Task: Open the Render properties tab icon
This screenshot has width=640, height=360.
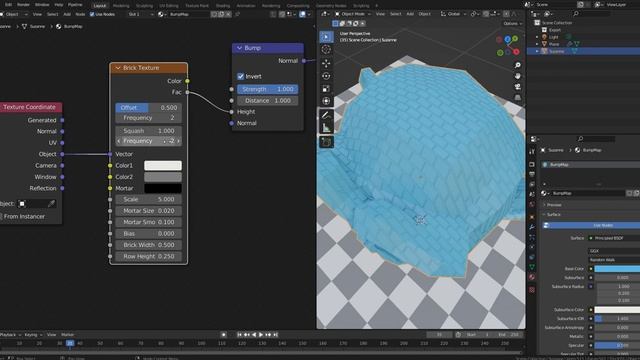Action: coord(532,164)
